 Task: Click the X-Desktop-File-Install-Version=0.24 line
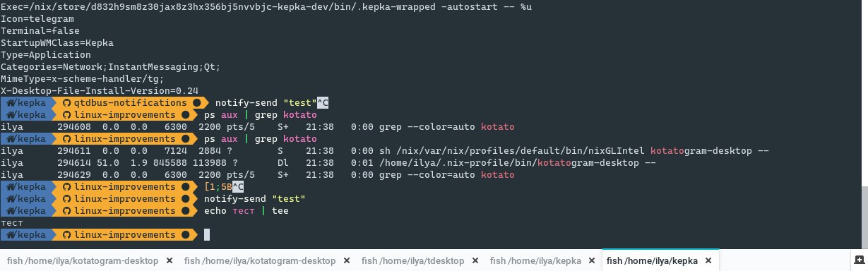tap(100, 90)
